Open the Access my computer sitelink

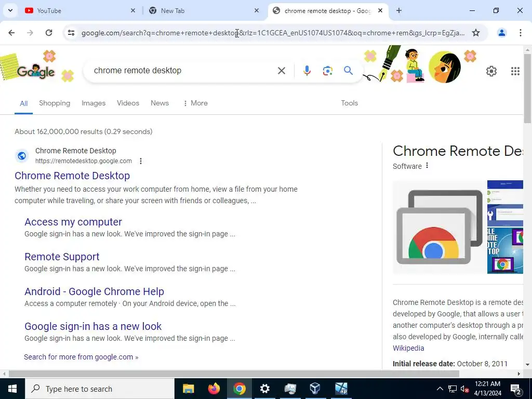[x=73, y=222]
